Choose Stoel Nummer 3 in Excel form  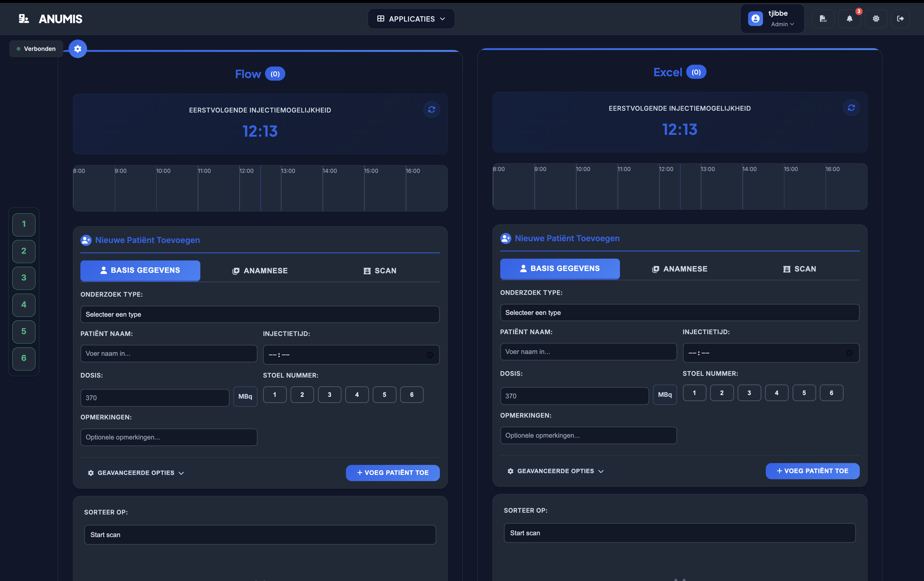(749, 393)
